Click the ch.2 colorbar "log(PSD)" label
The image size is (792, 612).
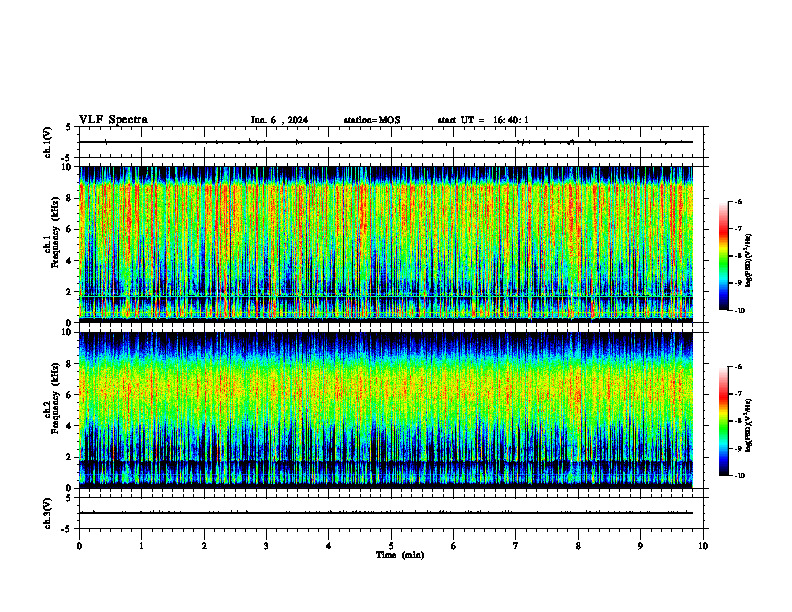(749, 425)
